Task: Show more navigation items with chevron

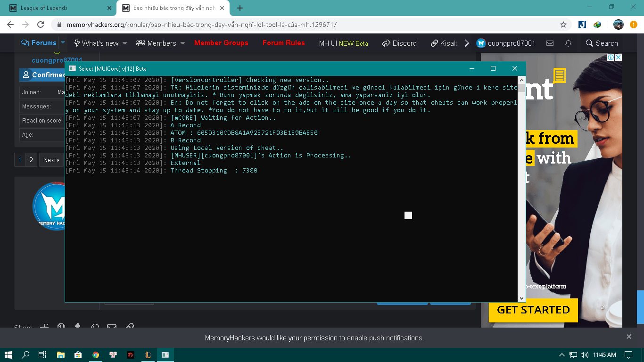Action: pyautogui.click(x=467, y=43)
